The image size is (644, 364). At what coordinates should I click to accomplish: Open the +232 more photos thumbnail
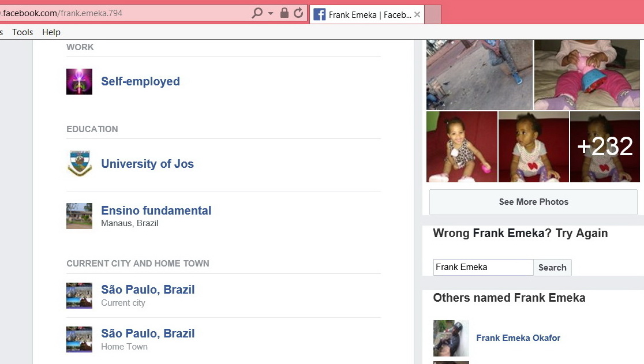(605, 147)
